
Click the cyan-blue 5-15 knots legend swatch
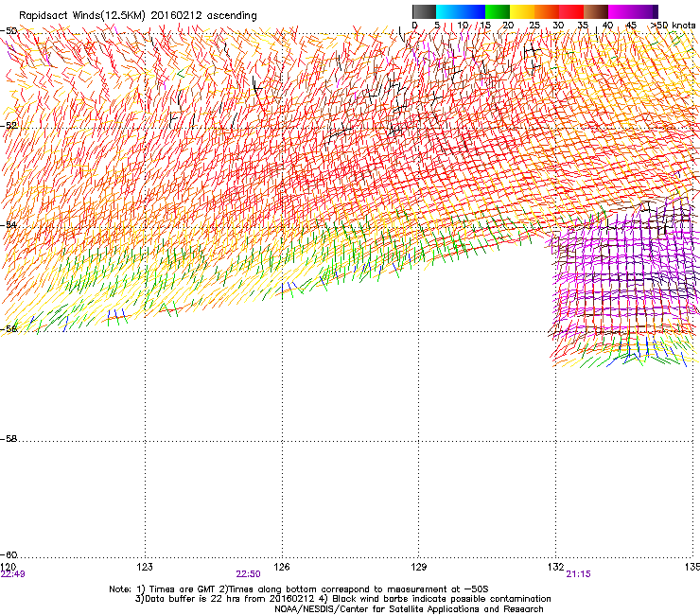click(461, 11)
